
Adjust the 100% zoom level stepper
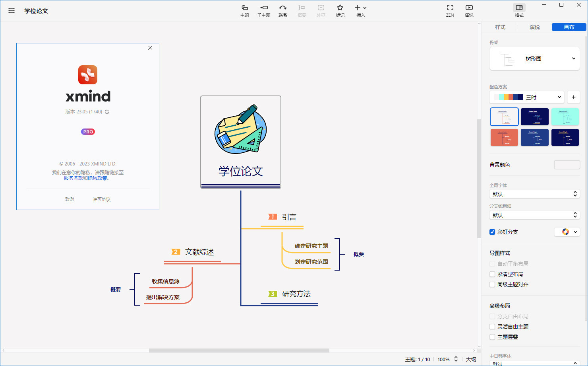456,359
